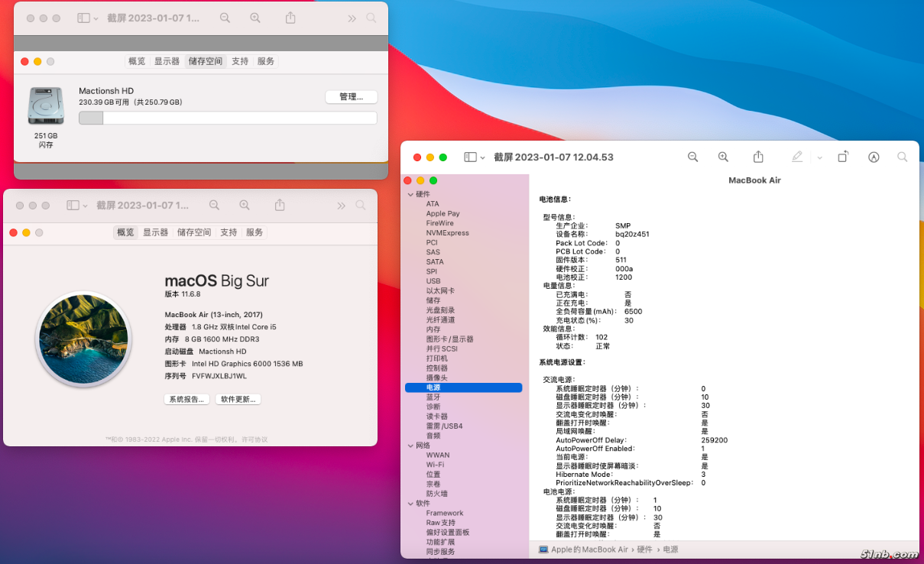924x564 pixels.
Task: Open search in the storage Preview window
Action: [371, 18]
